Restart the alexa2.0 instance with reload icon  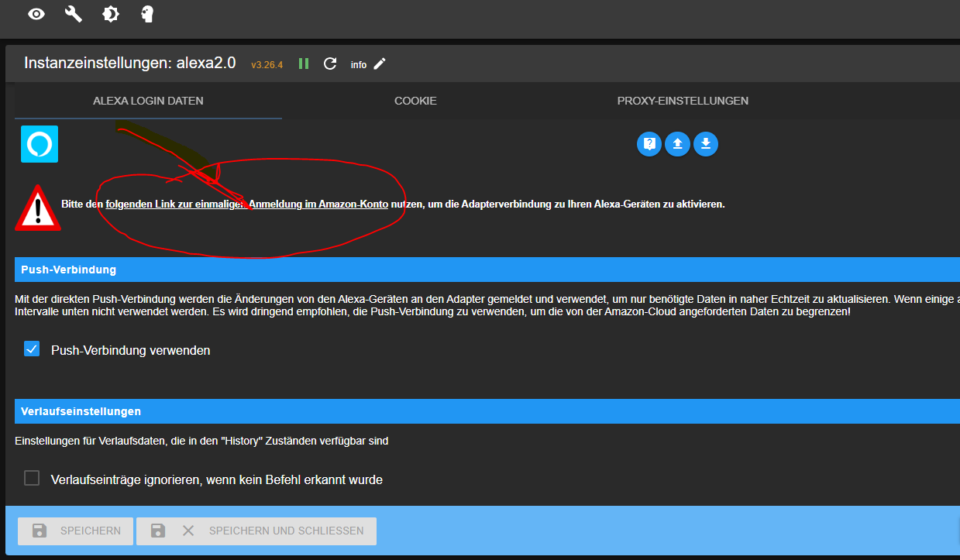pyautogui.click(x=330, y=64)
